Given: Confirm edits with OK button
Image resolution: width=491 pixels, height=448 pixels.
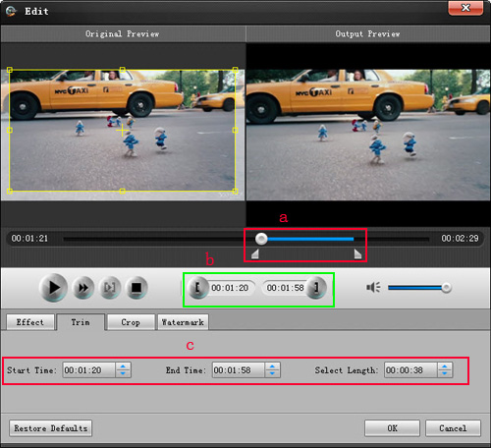Looking at the screenshot, I should (392, 428).
